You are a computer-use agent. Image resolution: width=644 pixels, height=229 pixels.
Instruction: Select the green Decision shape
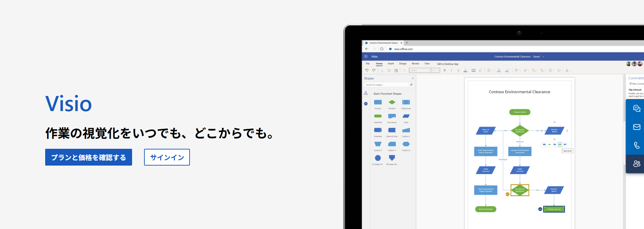(392, 102)
